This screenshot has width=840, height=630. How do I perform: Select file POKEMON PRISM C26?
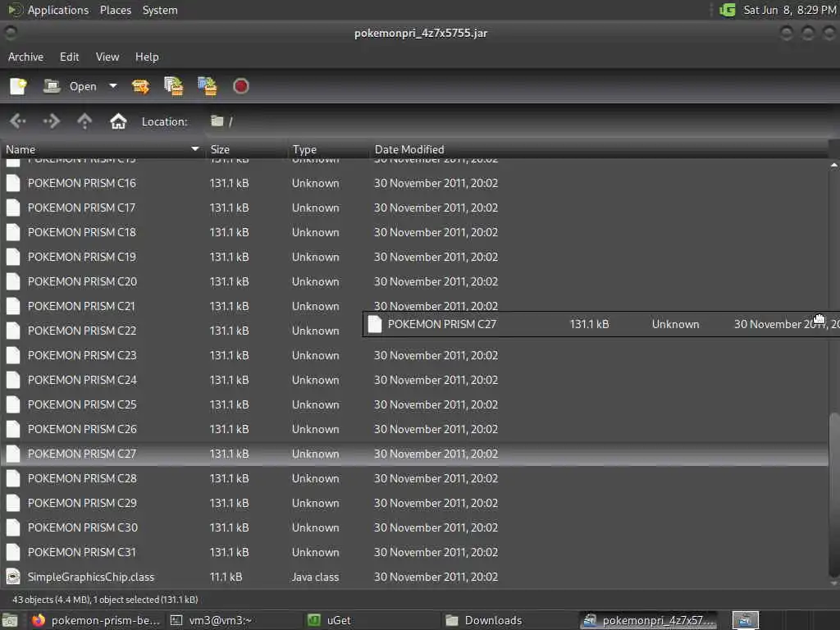(x=414, y=430)
